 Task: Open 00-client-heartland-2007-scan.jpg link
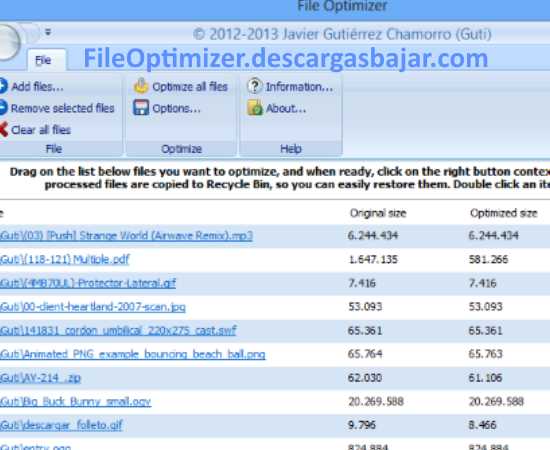(x=93, y=307)
